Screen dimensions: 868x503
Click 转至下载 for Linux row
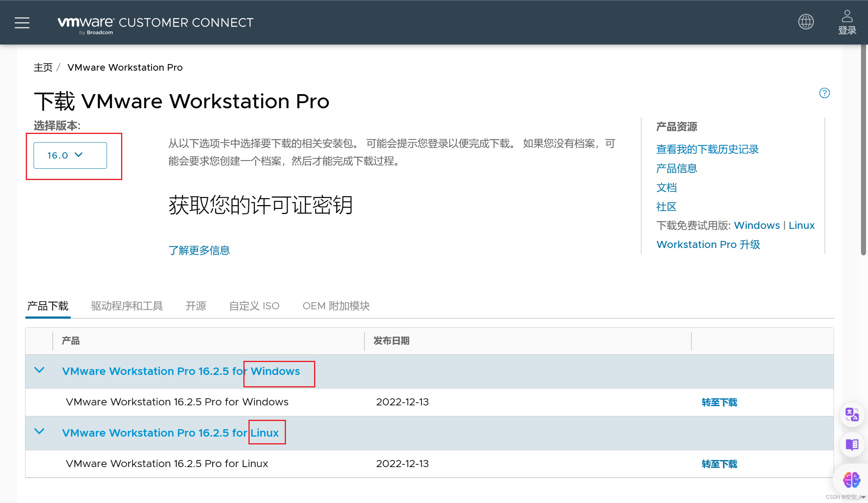(x=720, y=464)
